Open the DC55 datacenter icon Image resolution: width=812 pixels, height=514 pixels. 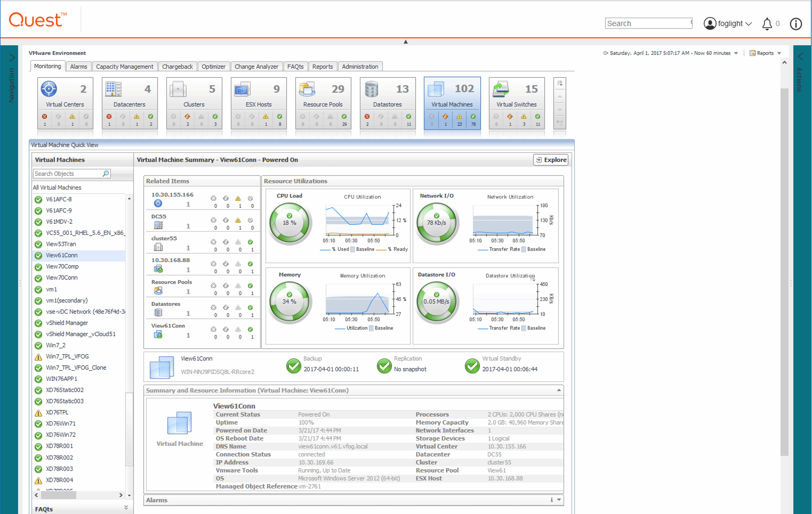[x=158, y=225]
